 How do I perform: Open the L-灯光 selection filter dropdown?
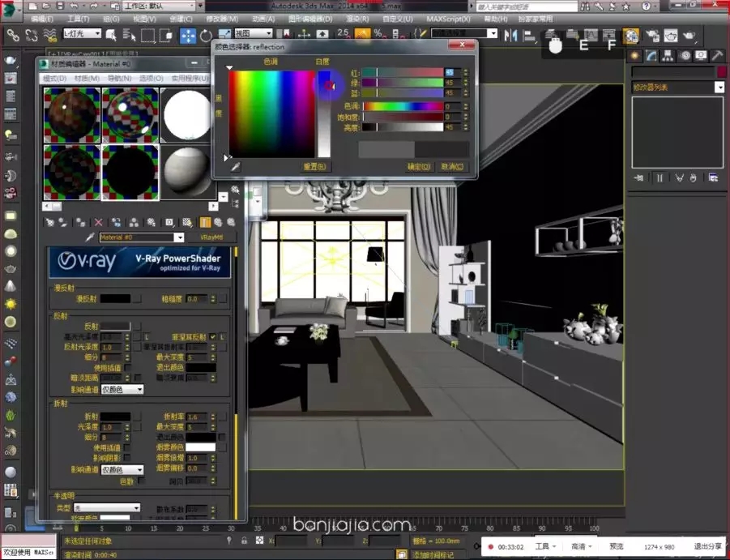pyautogui.click(x=82, y=33)
